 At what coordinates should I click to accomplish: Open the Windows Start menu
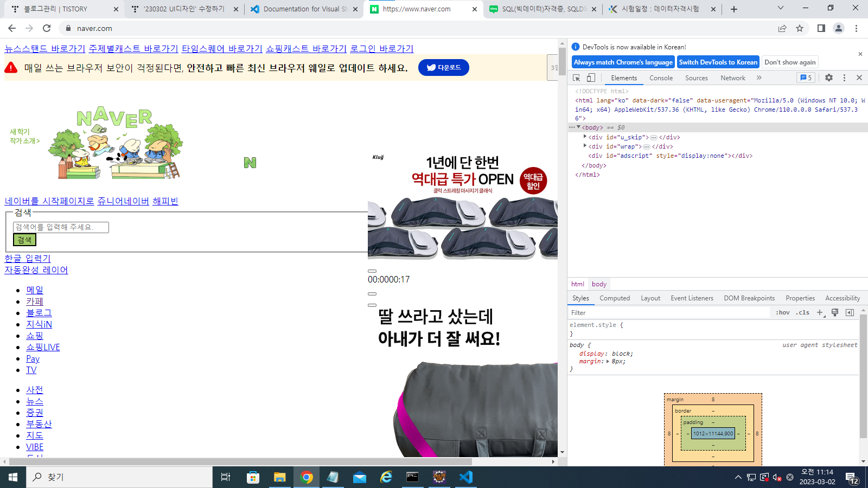13,477
